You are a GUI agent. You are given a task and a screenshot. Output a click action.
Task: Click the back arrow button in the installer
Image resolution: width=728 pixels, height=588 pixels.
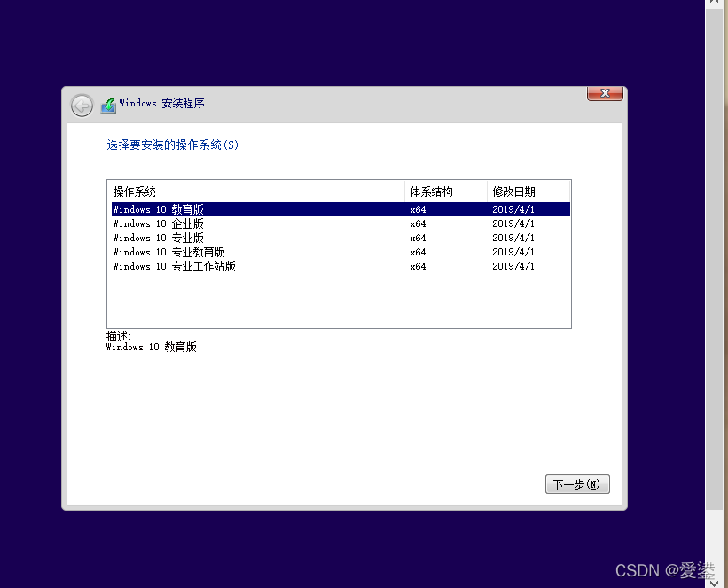coord(82,106)
